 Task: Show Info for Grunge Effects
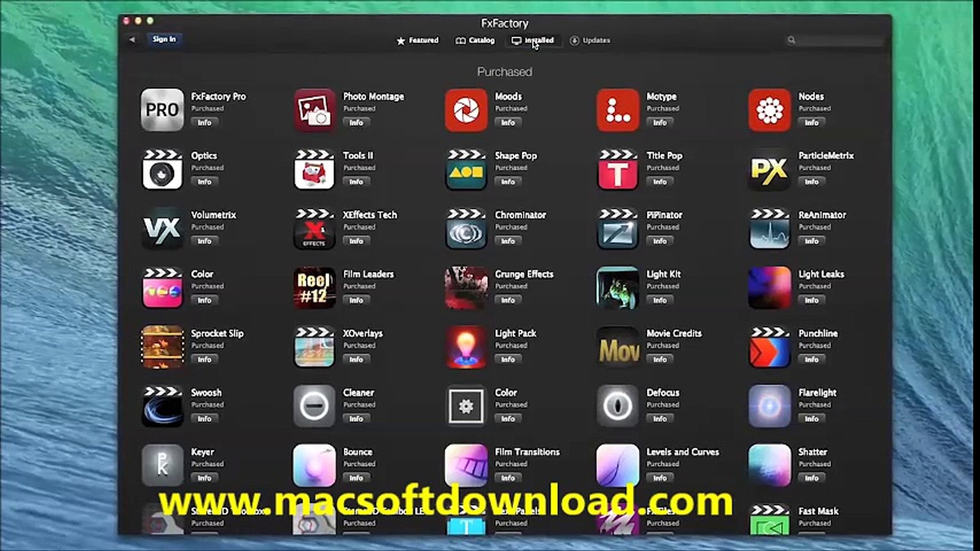pyautogui.click(x=508, y=300)
